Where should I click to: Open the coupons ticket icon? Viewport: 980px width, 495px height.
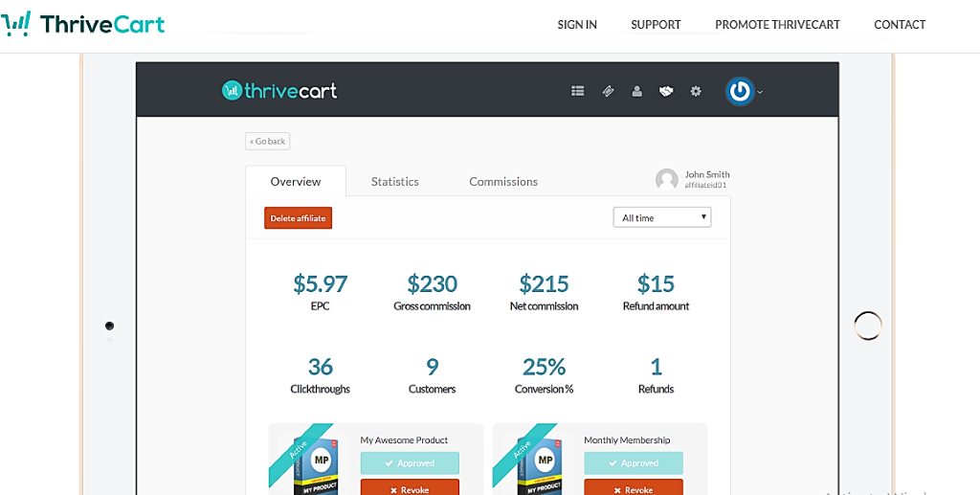pos(608,91)
